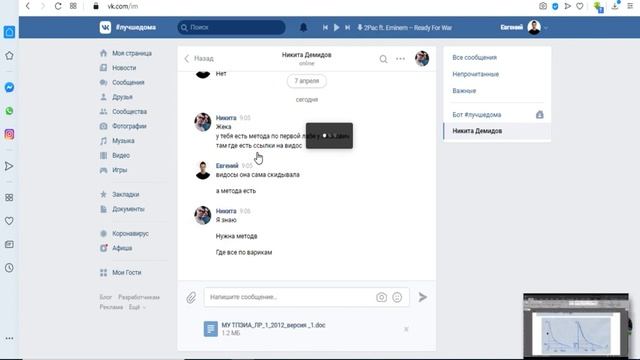Click Никита's avatar beside the Жека message
The height and width of the screenshot is (360, 640).
point(202,122)
